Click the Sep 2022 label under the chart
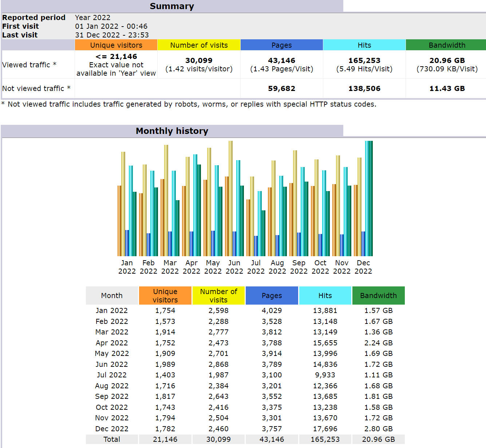 [299, 267]
